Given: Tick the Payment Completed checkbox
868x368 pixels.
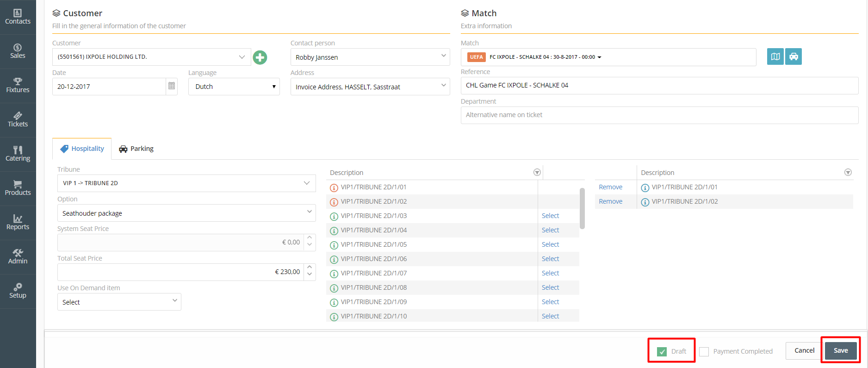Looking at the screenshot, I should tap(704, 352).
